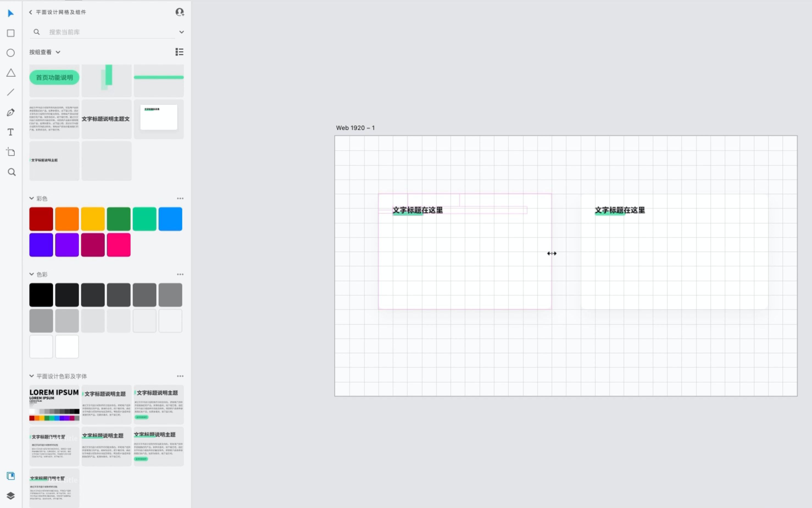The width and height of the screenshot is (812, 508).
Task: Select the dark green color swatch
Action: click(118, 219)
